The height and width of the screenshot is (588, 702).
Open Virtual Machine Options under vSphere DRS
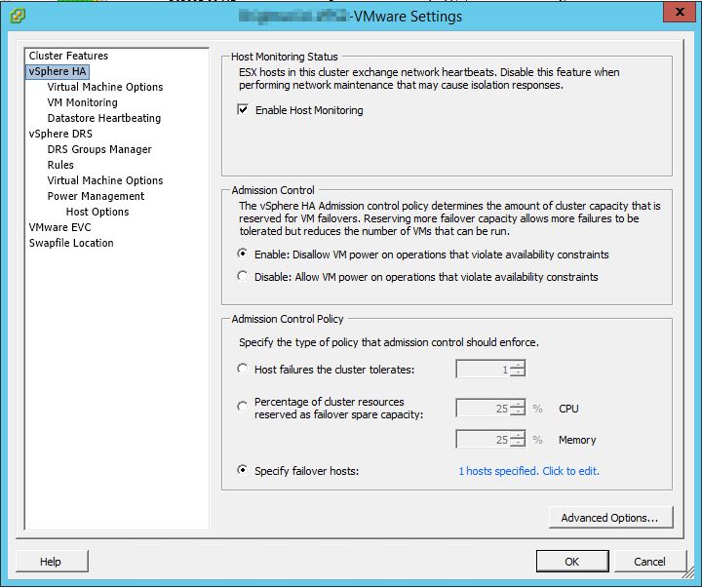(105, 180)
